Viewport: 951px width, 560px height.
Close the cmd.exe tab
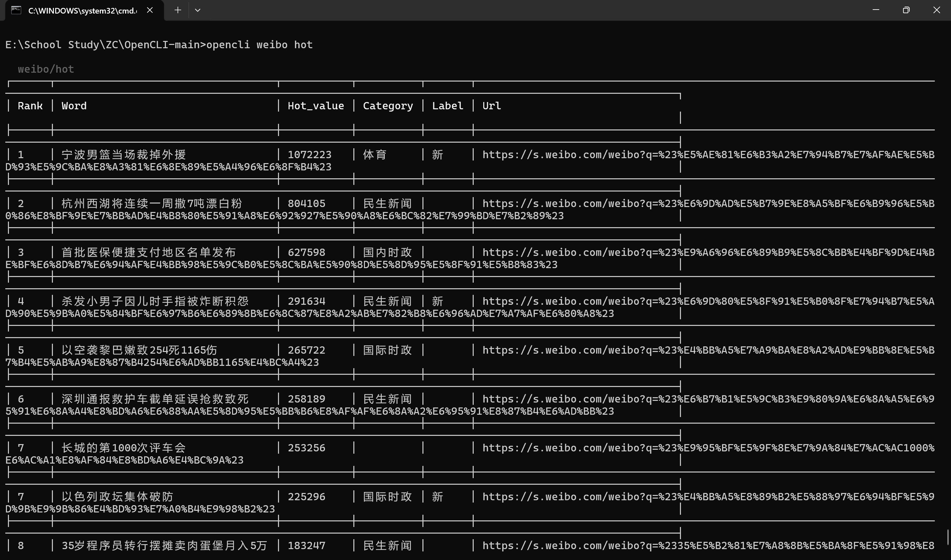click(150, 10)
